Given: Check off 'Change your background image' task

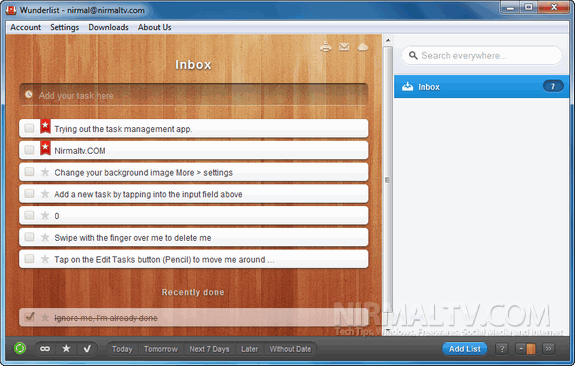Looking at the screenshot, I should [x=29, y=172].
